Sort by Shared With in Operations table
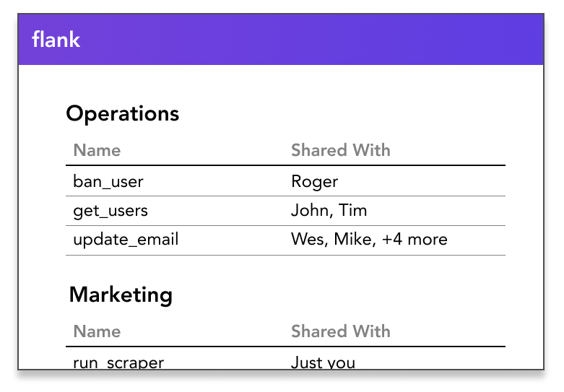Viewport: 564px width, 392px height. pyautogui.click(x=340, y=151)
